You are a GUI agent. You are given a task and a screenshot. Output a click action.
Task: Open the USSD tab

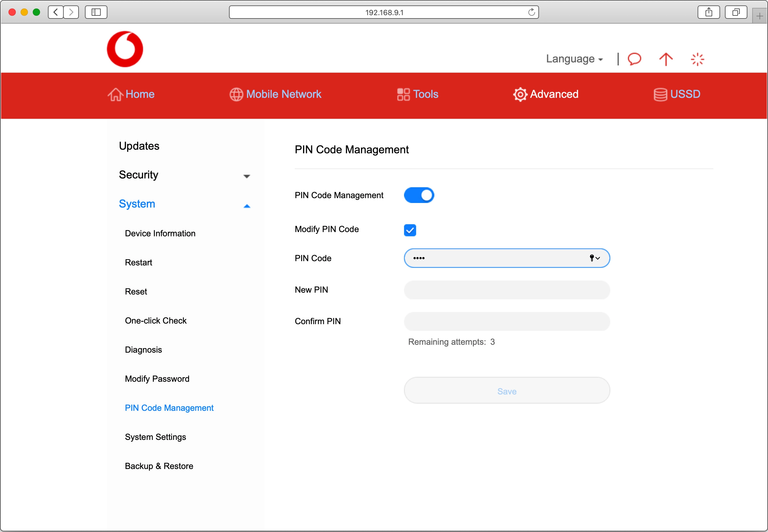pyautogui.click(x=677, y=94)
